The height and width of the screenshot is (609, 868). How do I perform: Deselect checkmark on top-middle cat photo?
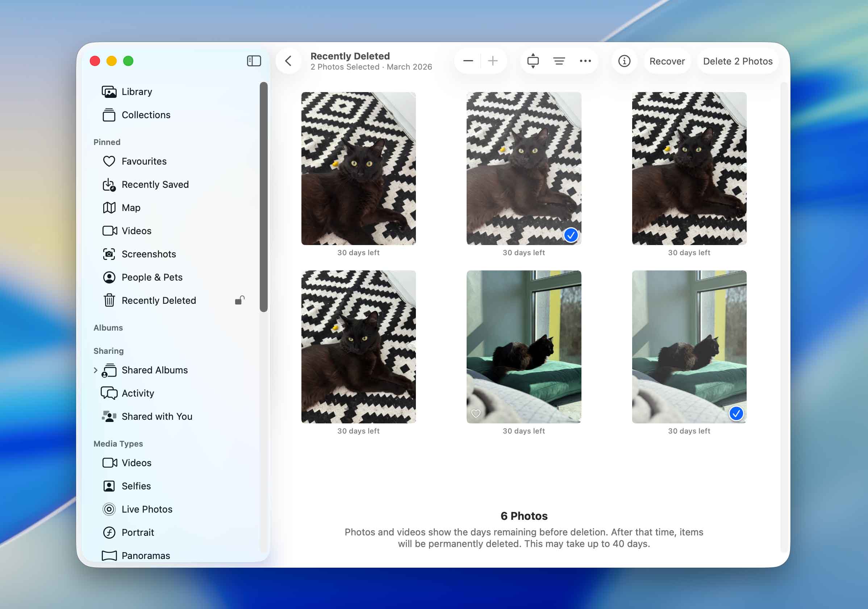tap(571, 235)
